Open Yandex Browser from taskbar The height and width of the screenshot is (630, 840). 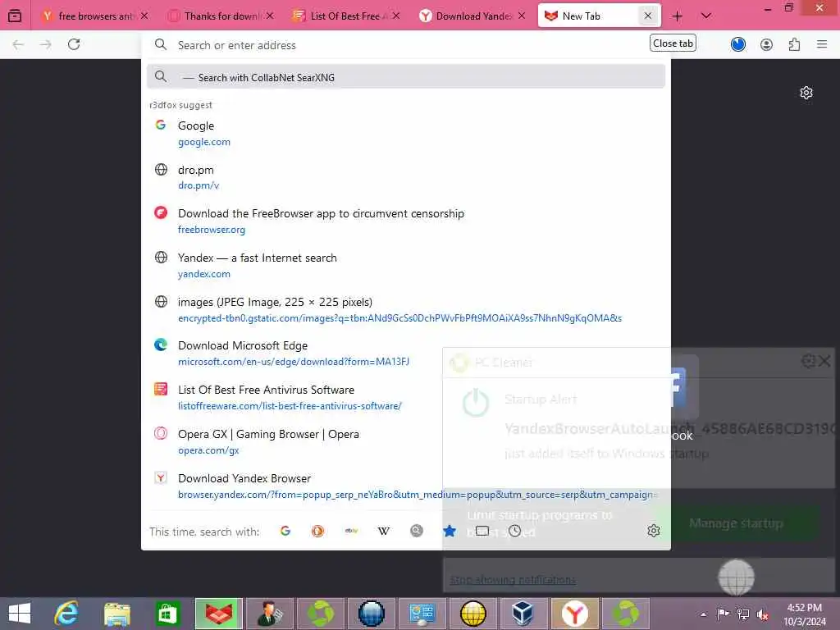coord(575,614)
